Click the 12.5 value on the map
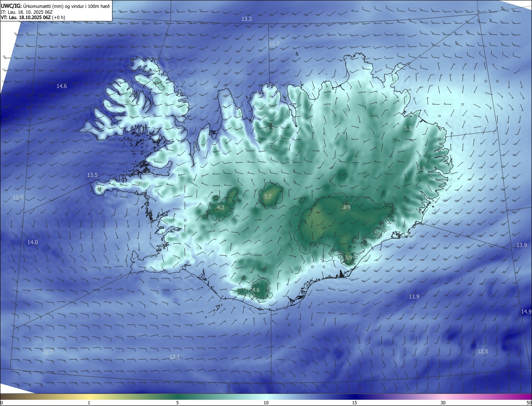This screenshot has height=406, width=532. point(483,352)
